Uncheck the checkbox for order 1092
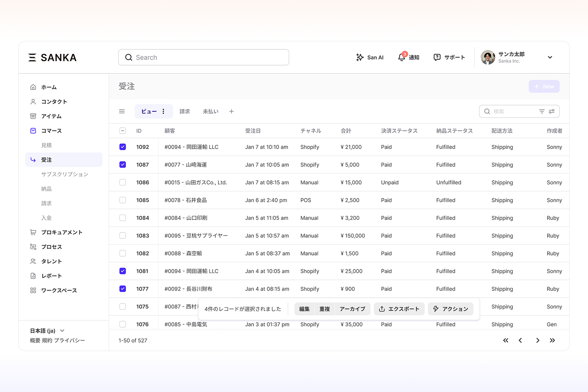 123,147
